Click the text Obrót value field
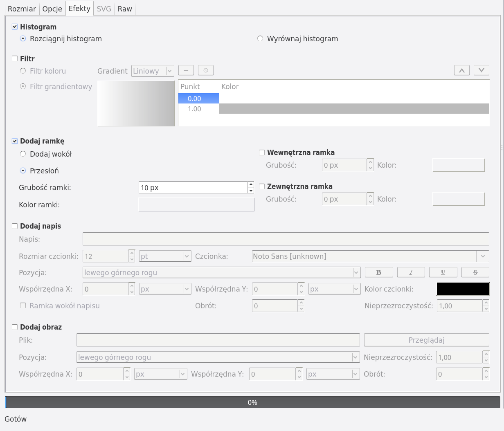The height and width of the screenshot is (431, 504). (x=275, y=306)
